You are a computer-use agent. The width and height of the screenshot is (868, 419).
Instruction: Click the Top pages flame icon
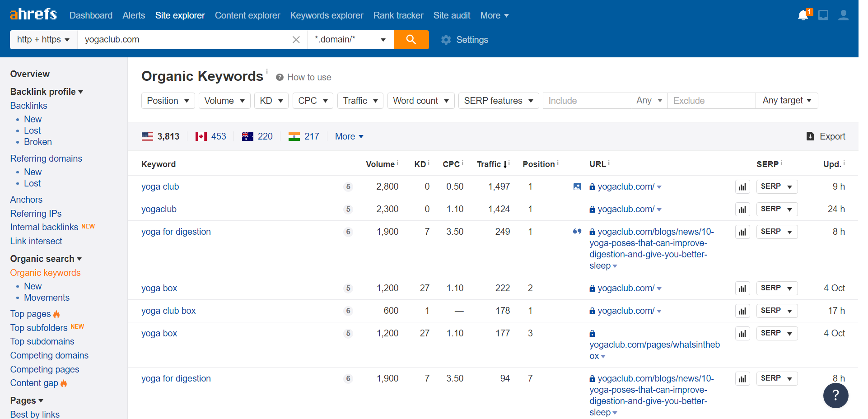click(56, 314)
